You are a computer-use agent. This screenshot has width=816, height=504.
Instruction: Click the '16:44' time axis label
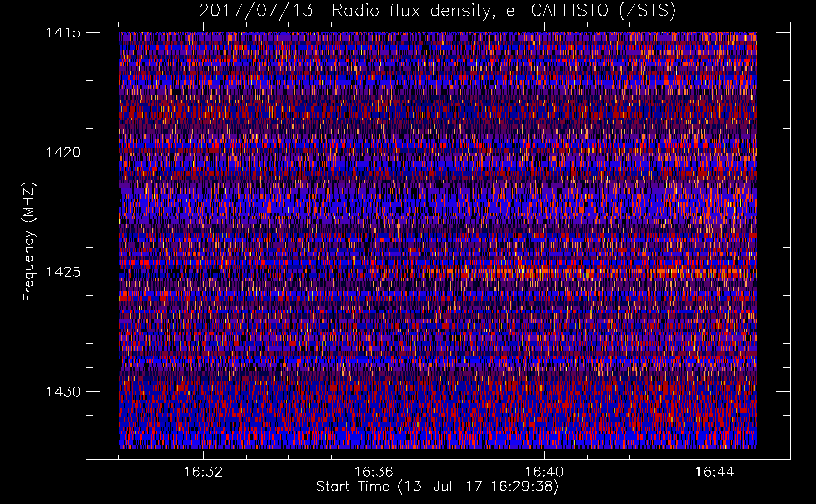tap(715, 472)
